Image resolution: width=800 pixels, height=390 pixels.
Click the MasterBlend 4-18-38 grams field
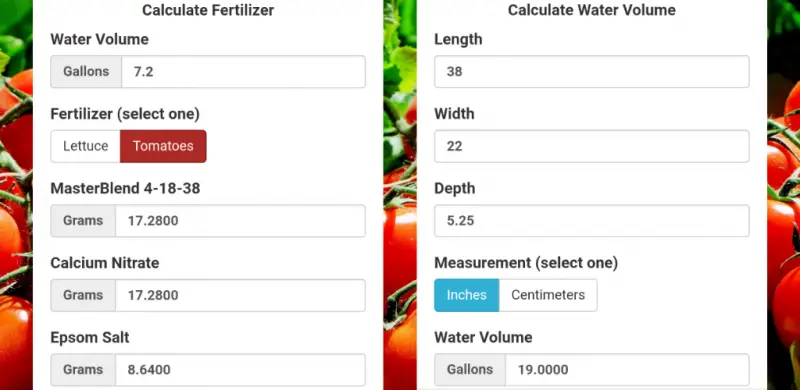click(240, 221)
